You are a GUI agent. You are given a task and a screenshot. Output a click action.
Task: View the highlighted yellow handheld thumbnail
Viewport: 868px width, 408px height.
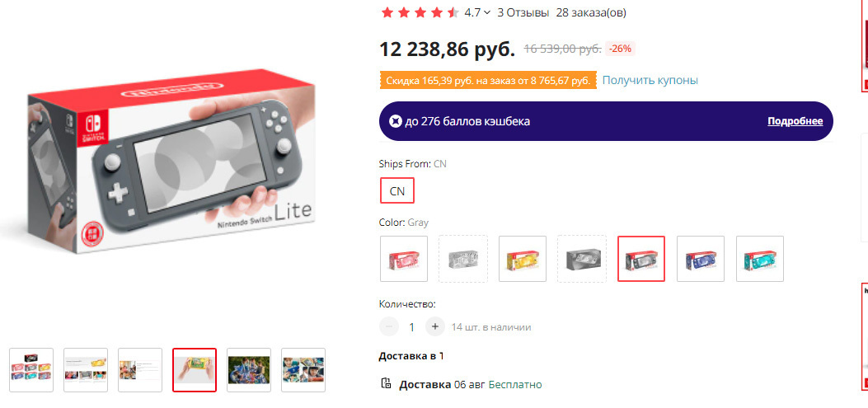[x=195, y=370]
